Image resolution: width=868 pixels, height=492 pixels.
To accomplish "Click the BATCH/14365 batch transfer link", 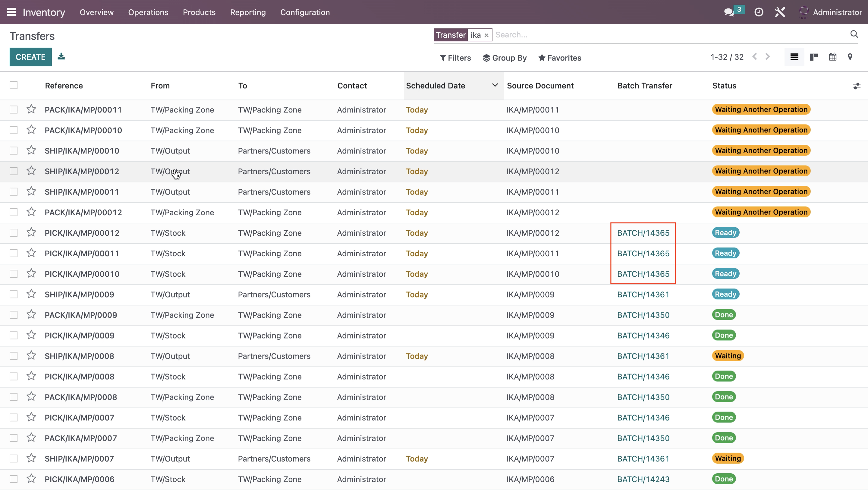I will coord(643,232).
